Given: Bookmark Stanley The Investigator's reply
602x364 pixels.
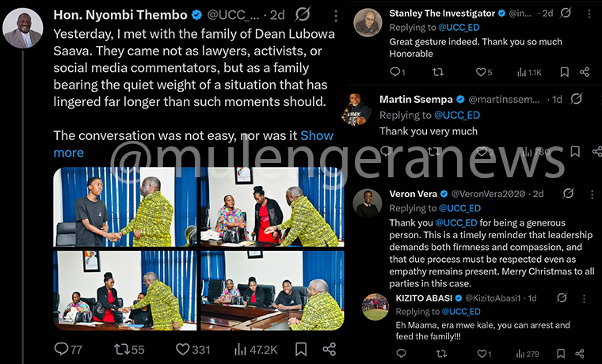Looking at the screenshot, I should tap(564, 72).
